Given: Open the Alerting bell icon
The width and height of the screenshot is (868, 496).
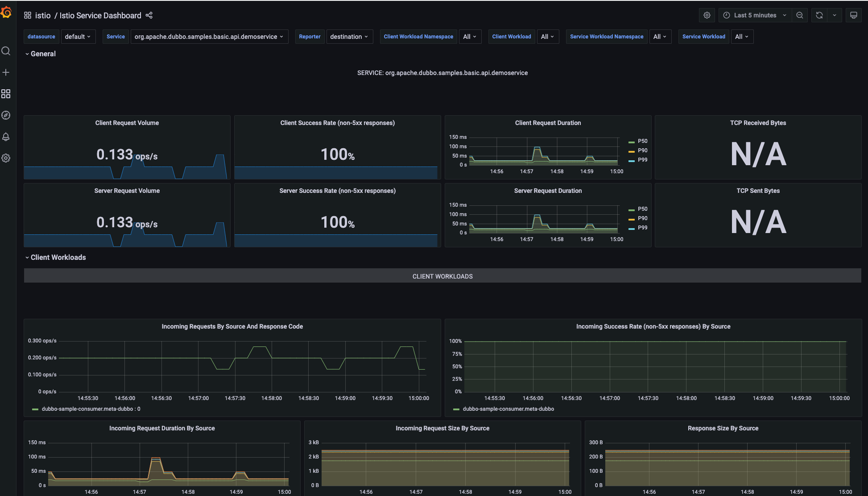Looking at the screenshot, I should 6,137.
